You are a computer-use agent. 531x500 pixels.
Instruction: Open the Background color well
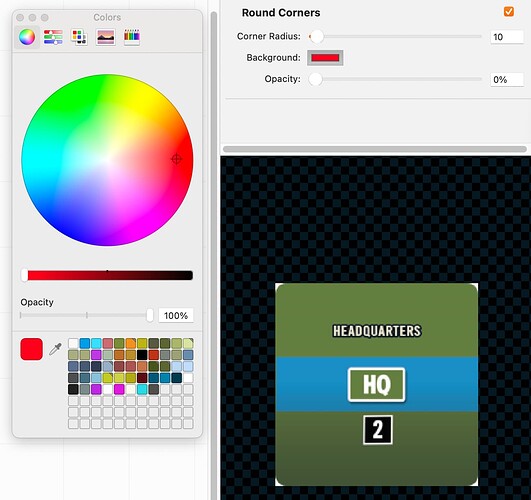coord(325,58)
